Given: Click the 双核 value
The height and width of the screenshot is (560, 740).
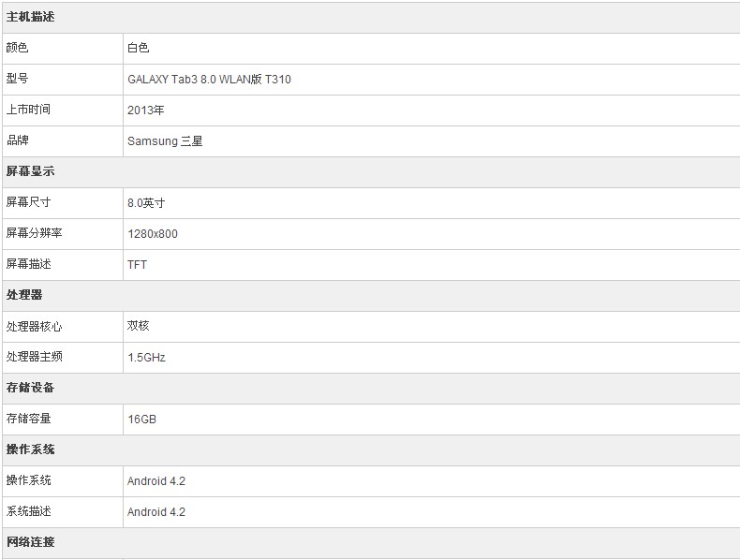Looking at the screenshot, I should [x=139, y=326].
